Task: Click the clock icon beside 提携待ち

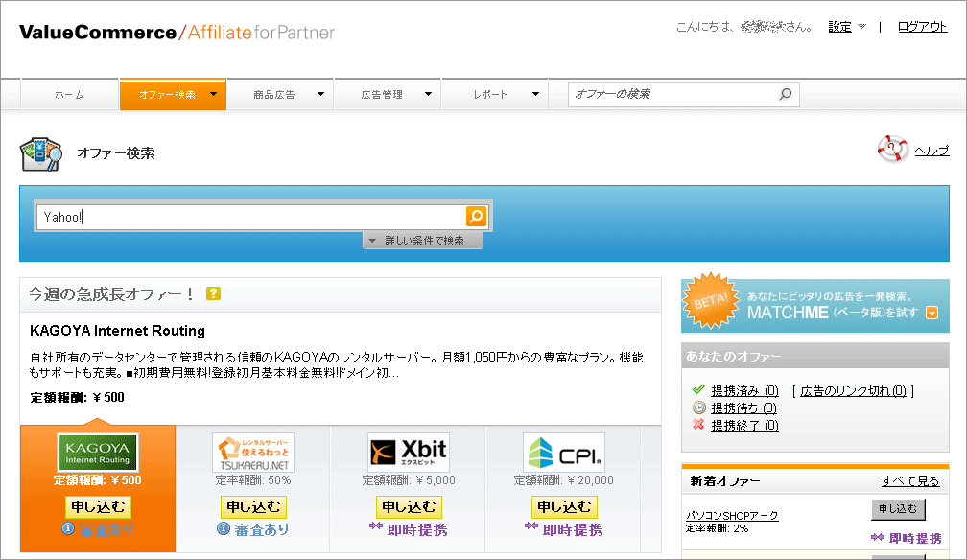Action: pos(698,408)
